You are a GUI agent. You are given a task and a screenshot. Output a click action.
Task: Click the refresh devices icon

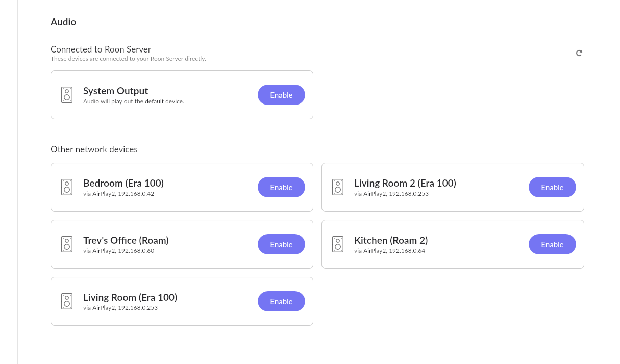click(579, 53)
